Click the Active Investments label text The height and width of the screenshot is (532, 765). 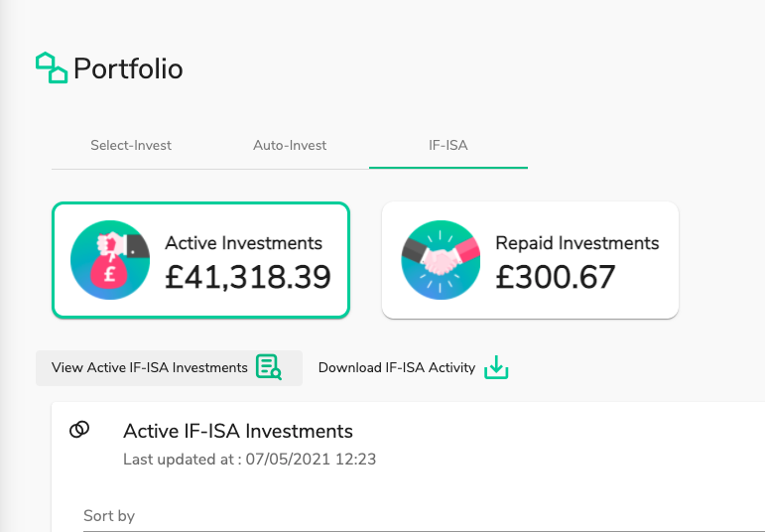point(243,243)
